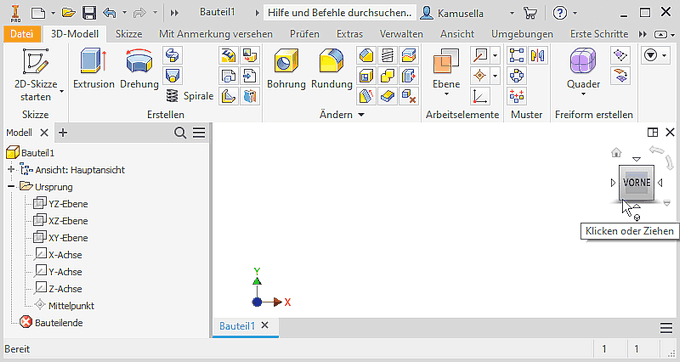Screen dimensions: 680x362
Task: Select the Thicken/Offset tool icon
Action: pyautogui.click(x=387, y=96)
